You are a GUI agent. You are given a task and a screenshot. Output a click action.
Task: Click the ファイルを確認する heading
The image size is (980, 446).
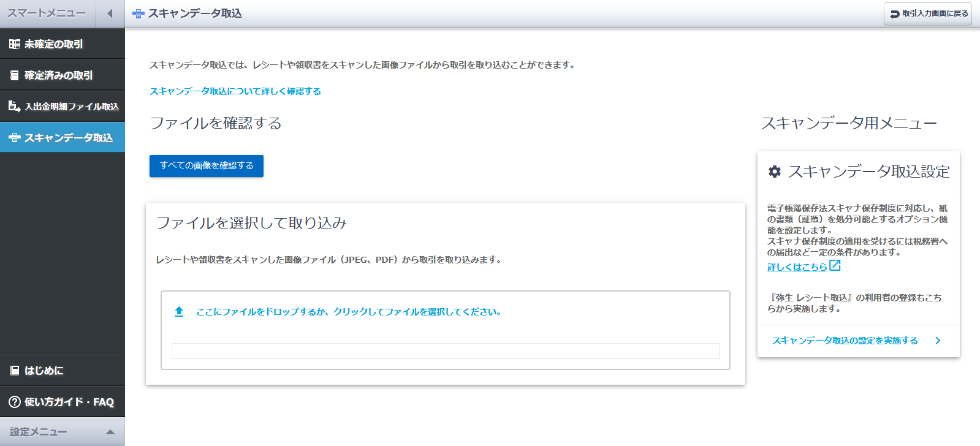[216, 123]
